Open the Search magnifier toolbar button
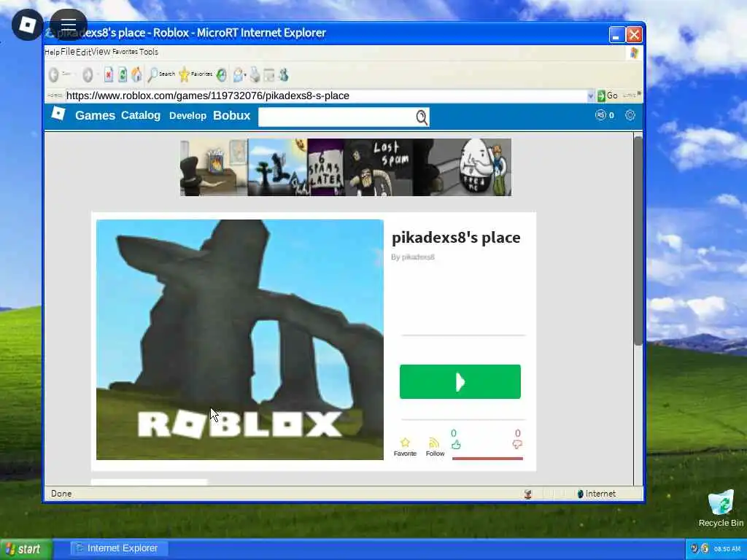 coord(161,74)
